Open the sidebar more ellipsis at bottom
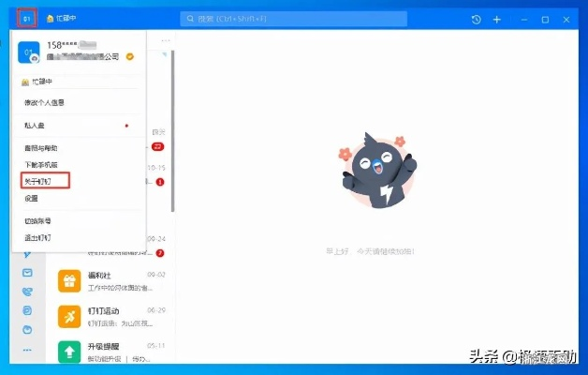The height and width of the screenshot is (375, 588). coord(27,350)
